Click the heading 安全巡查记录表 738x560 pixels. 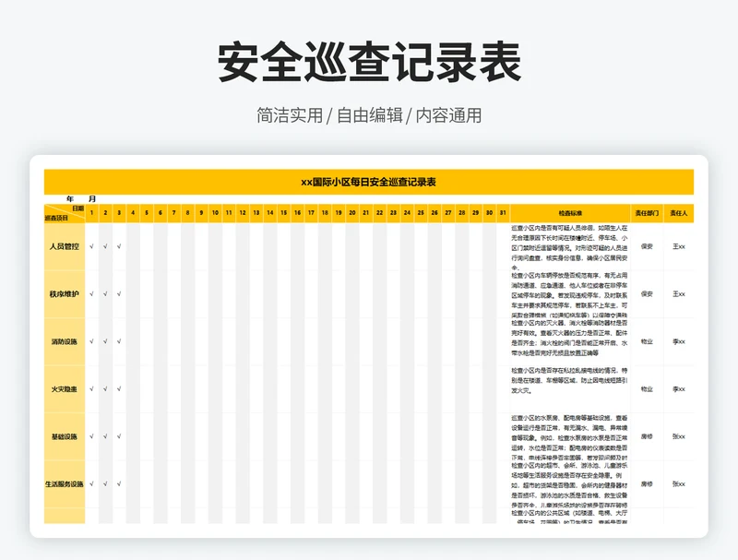pos(369,63)
